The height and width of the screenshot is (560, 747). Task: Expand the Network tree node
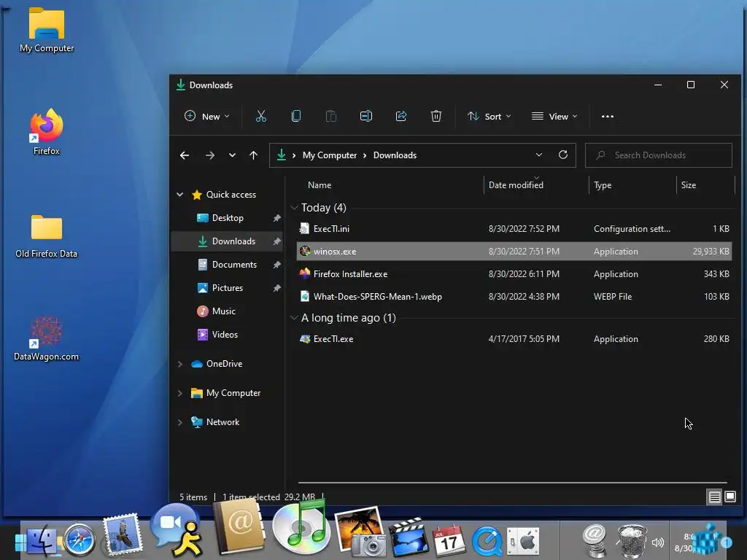(180, 422)
